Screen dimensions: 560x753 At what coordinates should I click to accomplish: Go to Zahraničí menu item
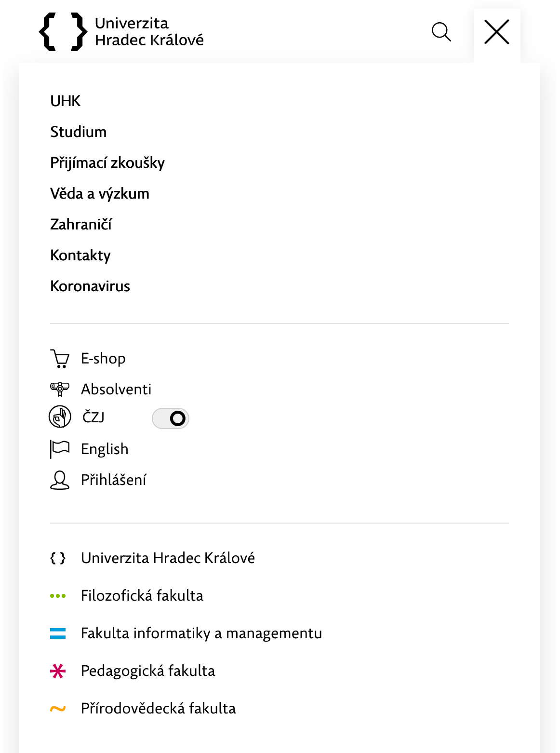tap(81, 225)
